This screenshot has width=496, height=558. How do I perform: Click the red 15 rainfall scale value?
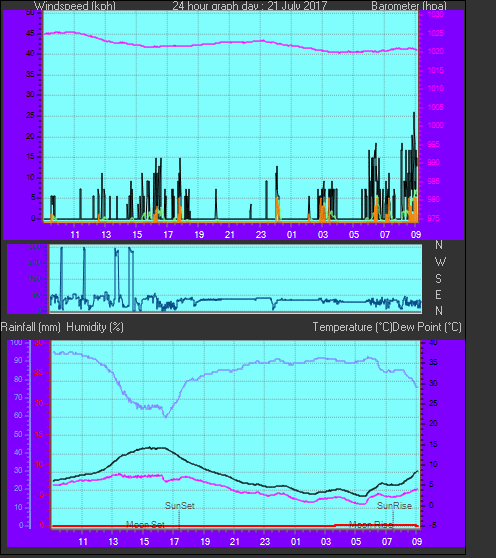(x=38, y=434)
